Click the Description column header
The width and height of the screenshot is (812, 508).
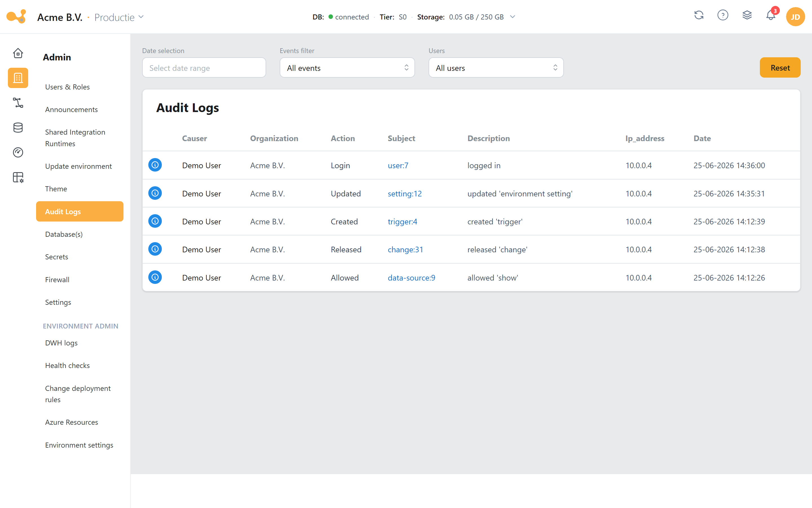[489, 138]
